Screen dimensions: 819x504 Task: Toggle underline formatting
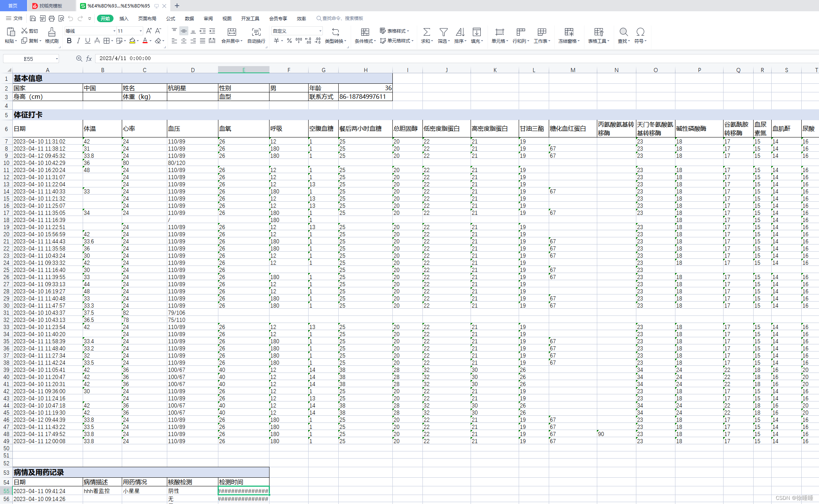coord(88,41)
